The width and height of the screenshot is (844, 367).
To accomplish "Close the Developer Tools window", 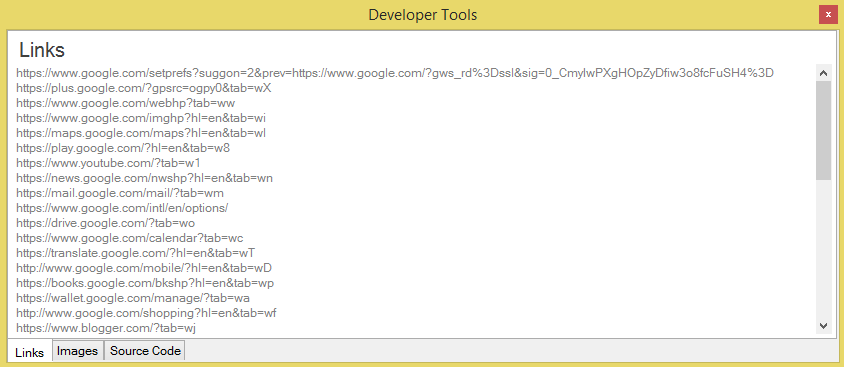I will pyautogui.click(x=828, y=15).
